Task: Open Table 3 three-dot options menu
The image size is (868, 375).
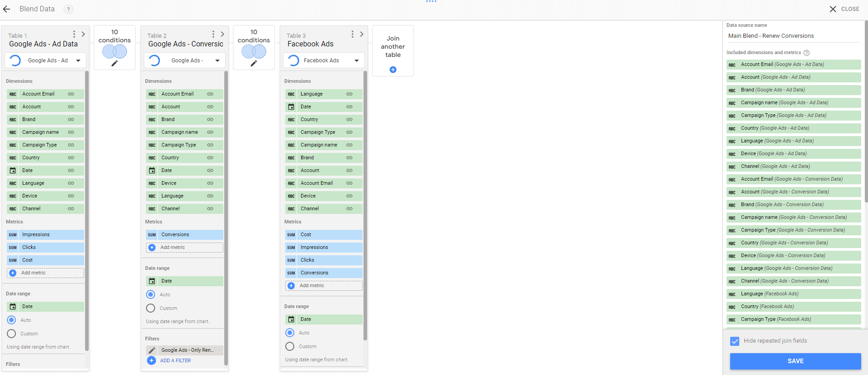Action: click(353, 34)
